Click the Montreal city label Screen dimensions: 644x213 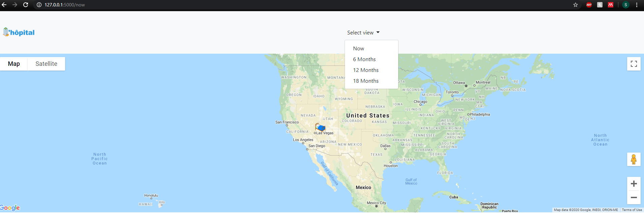click(483, 82)
